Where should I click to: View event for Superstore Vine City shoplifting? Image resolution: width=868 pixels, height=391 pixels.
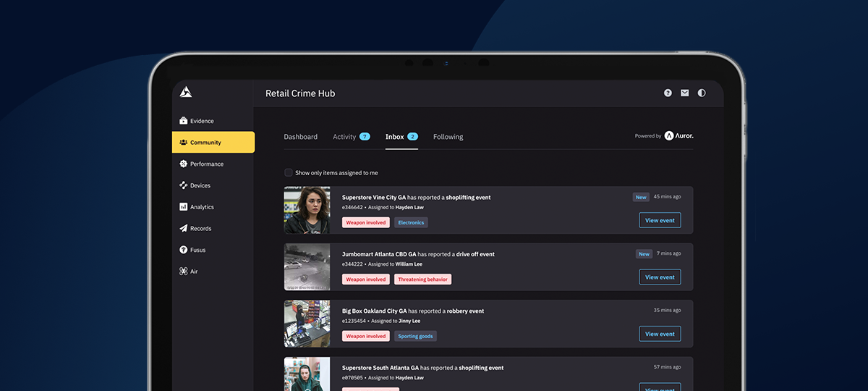(x=660, y=220)
